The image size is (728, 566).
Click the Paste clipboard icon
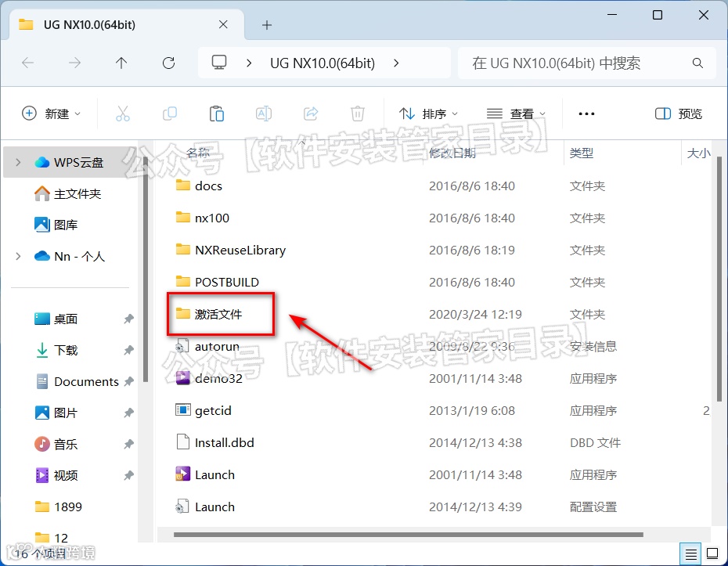pos(217,114)
